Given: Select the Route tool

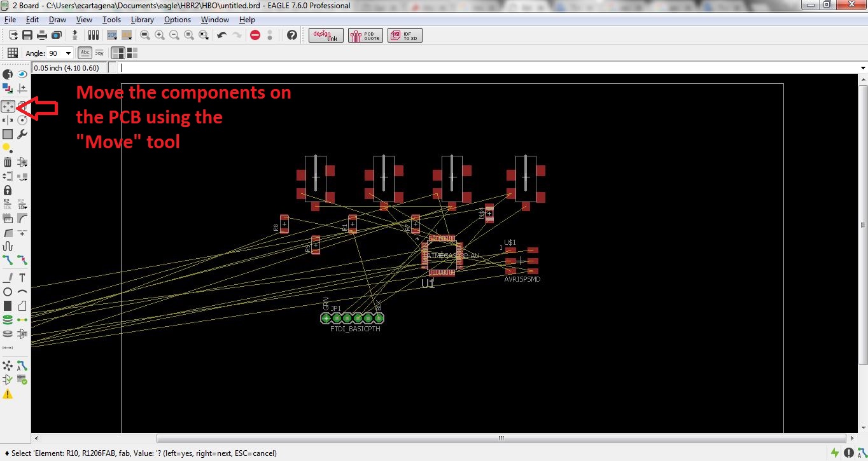Looking at the screenshot, I should (x=8, y=259).
